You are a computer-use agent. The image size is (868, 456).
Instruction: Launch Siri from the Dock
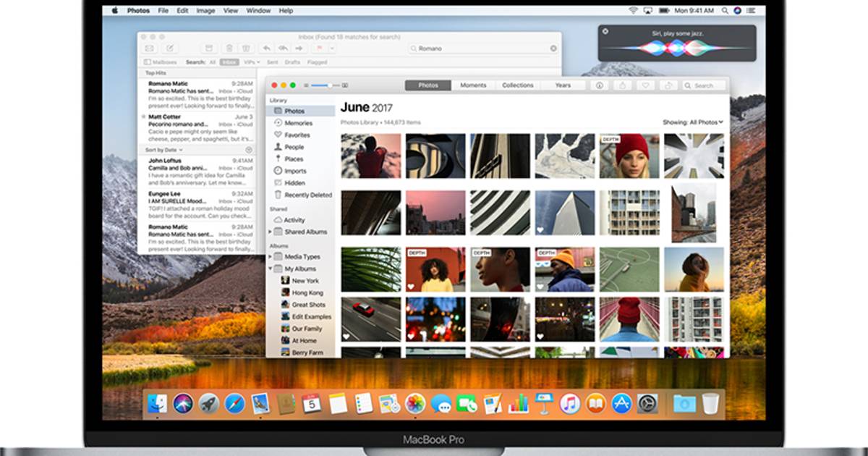[x=183, y=403]
